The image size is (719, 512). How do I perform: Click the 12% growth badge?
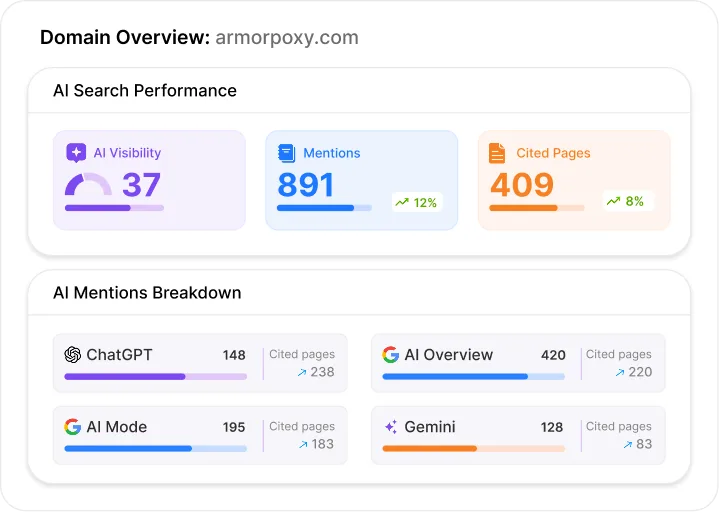tap(417, 202)
